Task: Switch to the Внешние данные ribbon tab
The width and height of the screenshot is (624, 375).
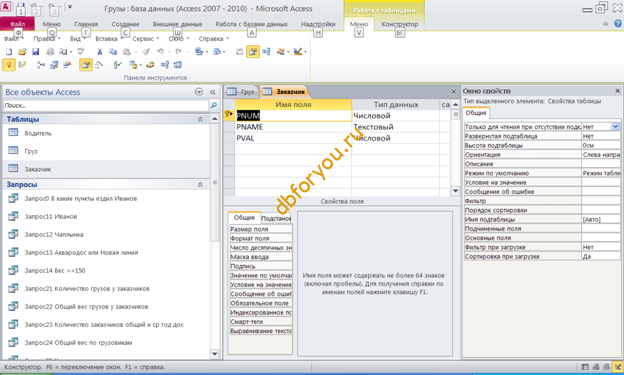Action: 177,24
